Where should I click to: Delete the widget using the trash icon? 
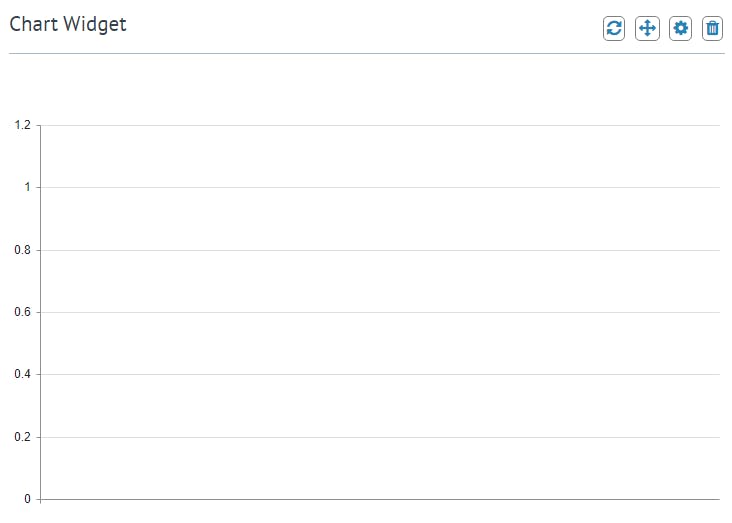pos(712,28)
